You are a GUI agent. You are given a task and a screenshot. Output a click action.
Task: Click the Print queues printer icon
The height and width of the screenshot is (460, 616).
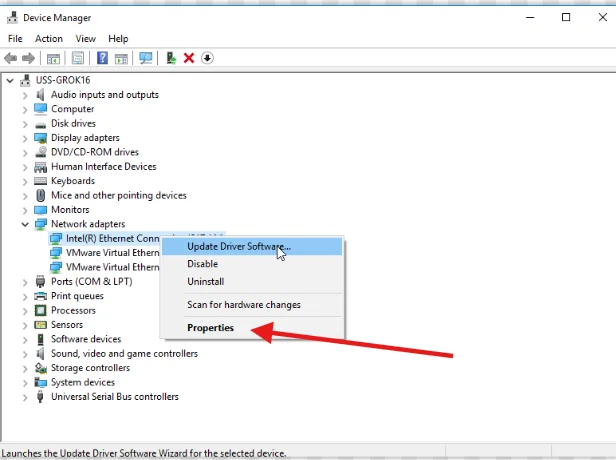pyautogui.click(x=40, y=296)
